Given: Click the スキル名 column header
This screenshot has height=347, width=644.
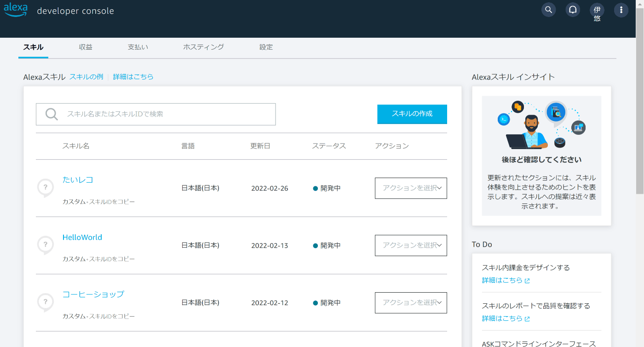Looking at the screenshot, I should [76, 146].
